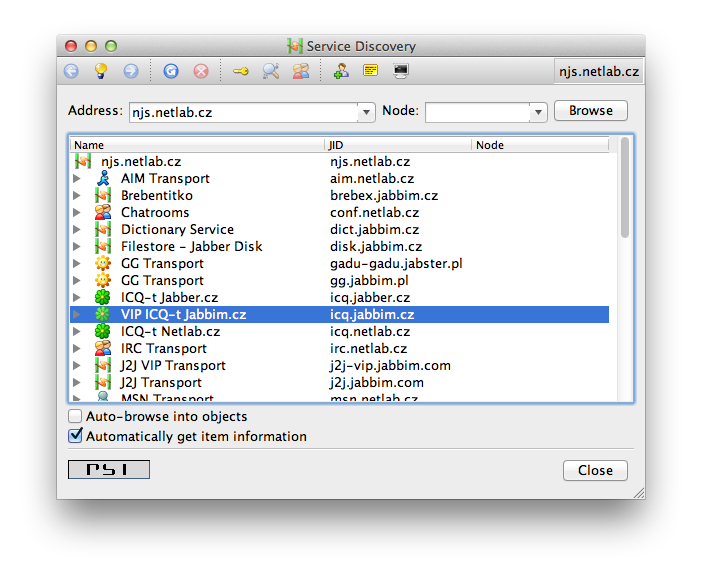
Task: Go forward with the blue right arrow
Action: pos(131,71)
